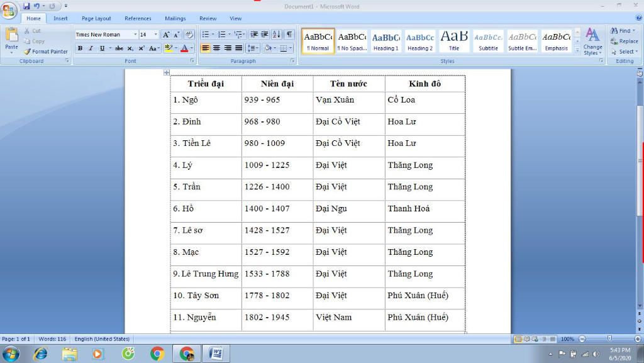Toggle Justify alignment
Image resolution: width=644 pixels, height=363 pixels.
tap(238, 48)
